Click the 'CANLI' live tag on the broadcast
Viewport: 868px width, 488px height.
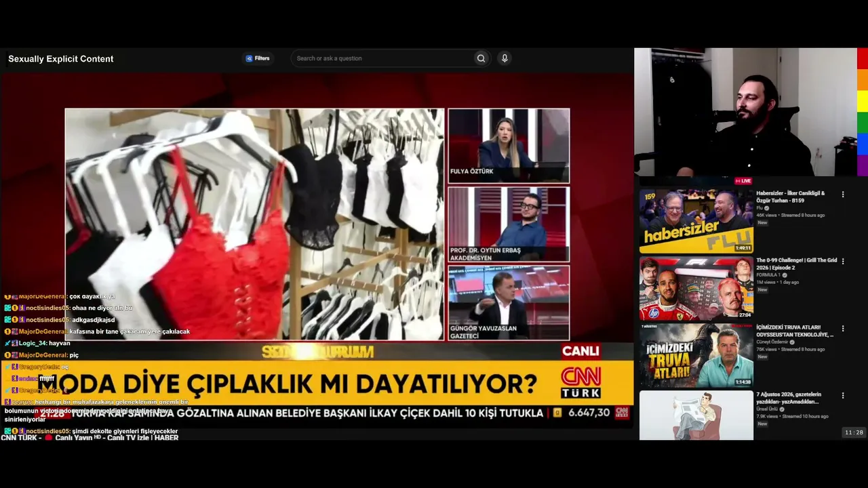click(x=580, y=350)
